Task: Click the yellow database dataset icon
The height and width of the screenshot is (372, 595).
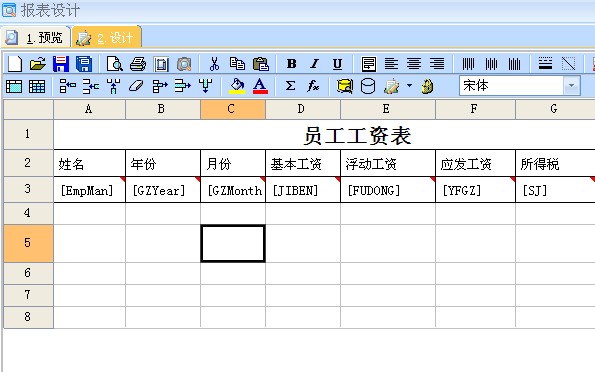Action: [345, 86]
